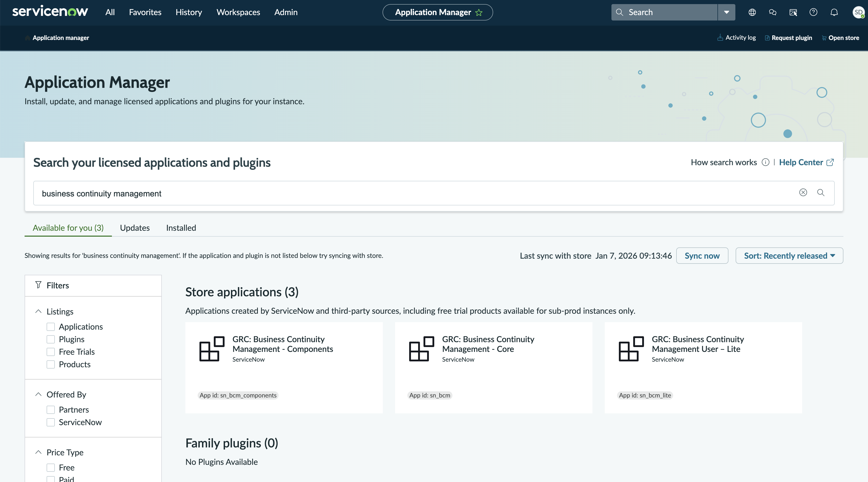Collapse the Offered By filter section
Image resolution: width=868 pixels, height=482 pixels.
[38, 394]
